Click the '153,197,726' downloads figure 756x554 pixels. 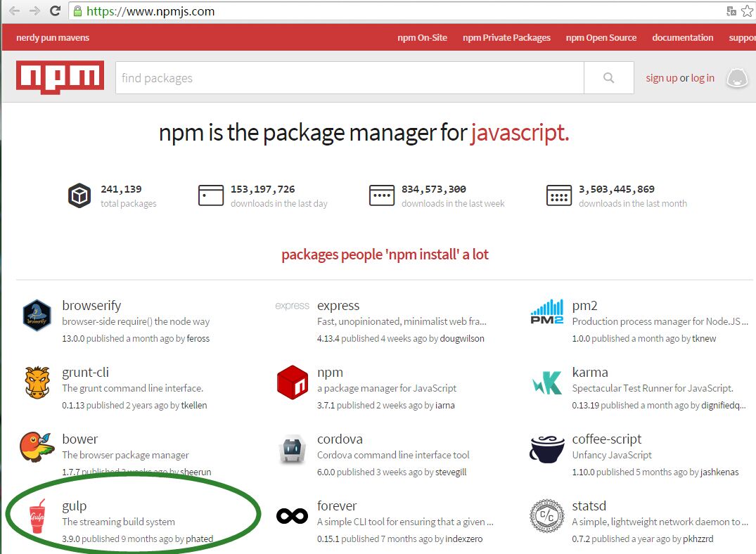click(262, 190)
